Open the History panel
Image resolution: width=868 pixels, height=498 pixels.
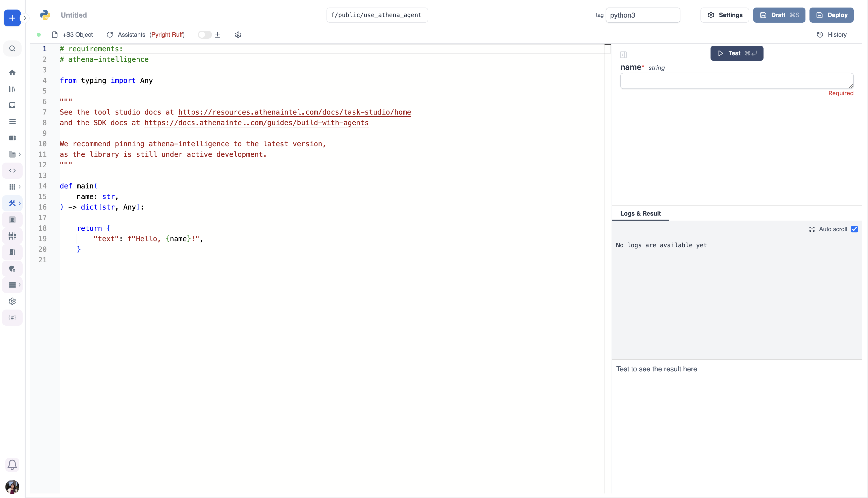pyautogui.click(x=832, y=34)
